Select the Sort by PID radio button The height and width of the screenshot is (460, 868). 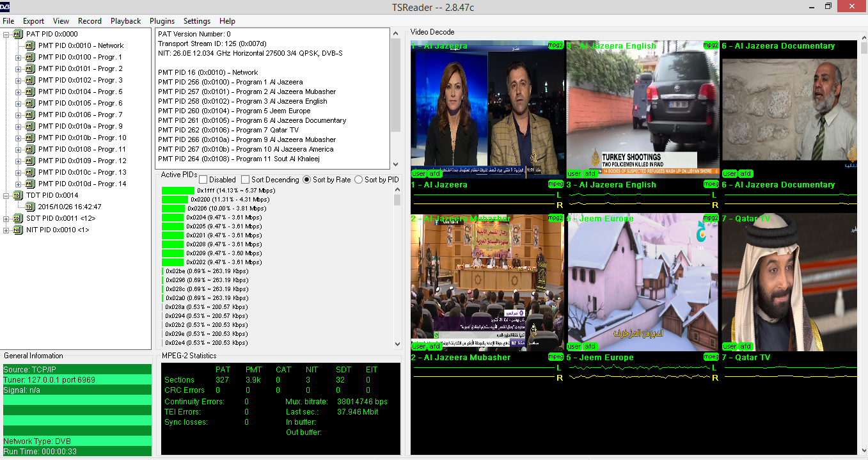click(x=358, y=180)
